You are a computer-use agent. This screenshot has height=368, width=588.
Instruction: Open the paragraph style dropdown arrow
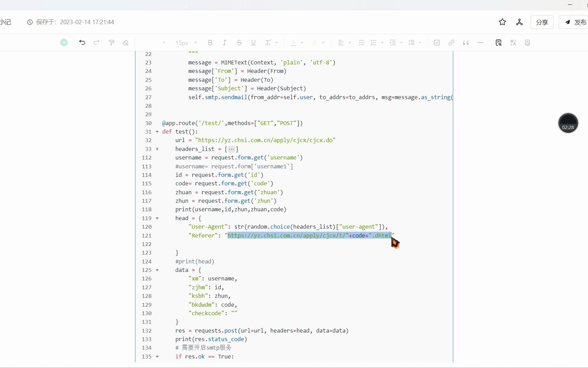point(164,43)
